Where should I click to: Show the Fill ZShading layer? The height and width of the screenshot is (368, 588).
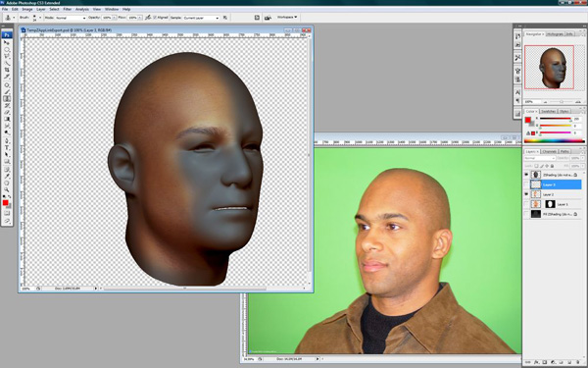pyautogui.click(x=526, y=214)
